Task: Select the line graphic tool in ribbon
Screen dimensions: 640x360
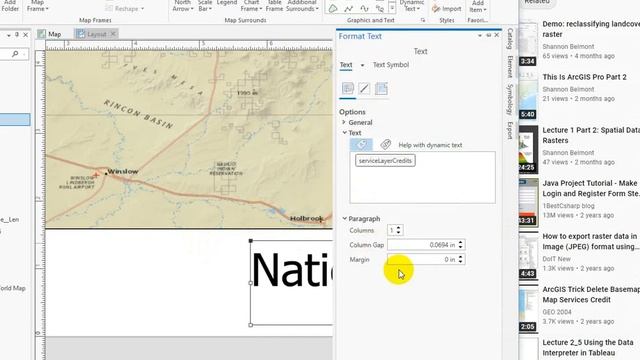Action: [x=349, y=8]
